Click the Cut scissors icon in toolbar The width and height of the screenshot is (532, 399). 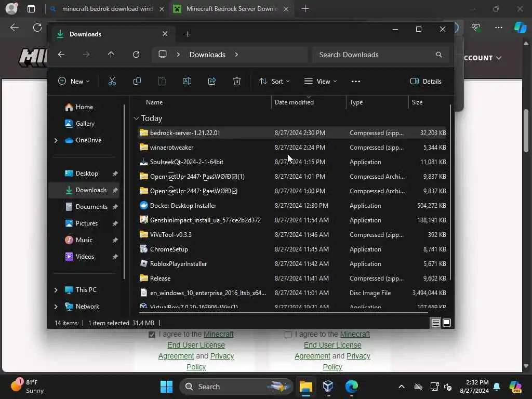tap(112, 82)
